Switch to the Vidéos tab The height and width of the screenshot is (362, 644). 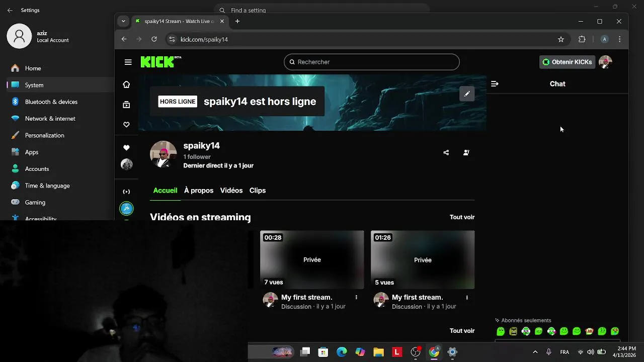[x=231, y=191]
